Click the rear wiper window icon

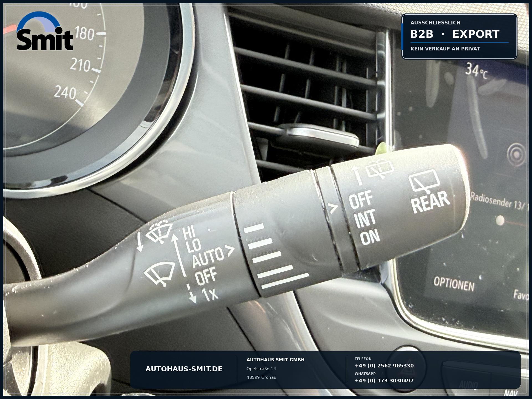click(x=424, y=182)
